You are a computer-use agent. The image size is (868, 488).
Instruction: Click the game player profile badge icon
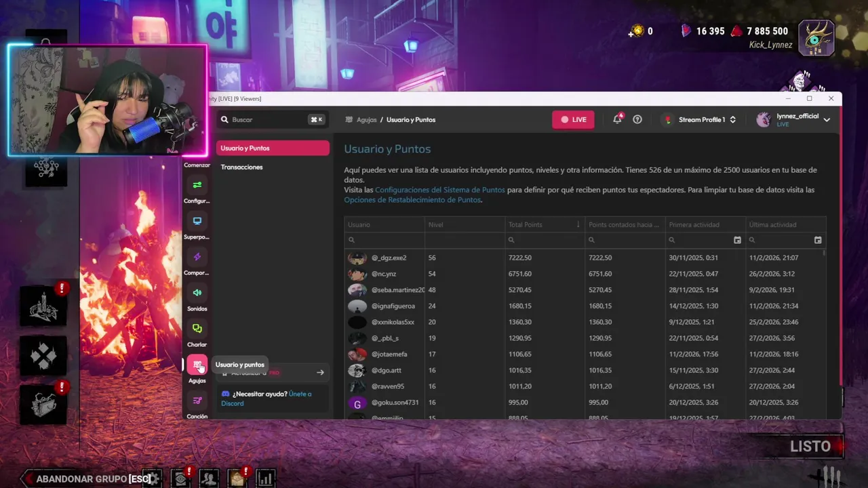[816, 38]
